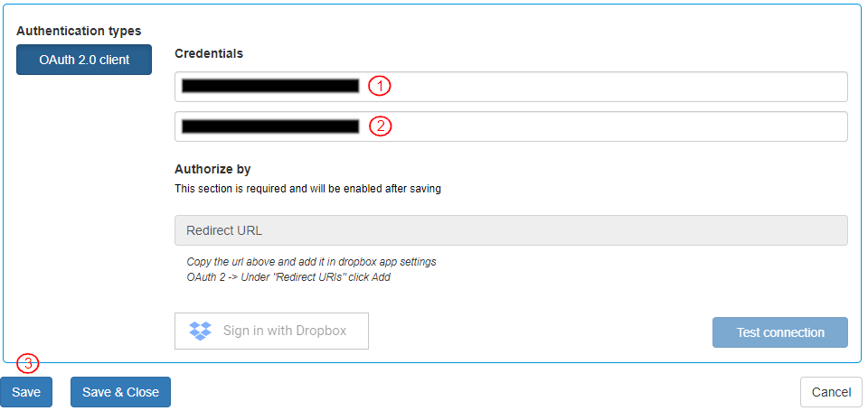The height and width of the screenshot is (411, 868).
Task: Click the 'This section is required' notice
Action: 307,190
